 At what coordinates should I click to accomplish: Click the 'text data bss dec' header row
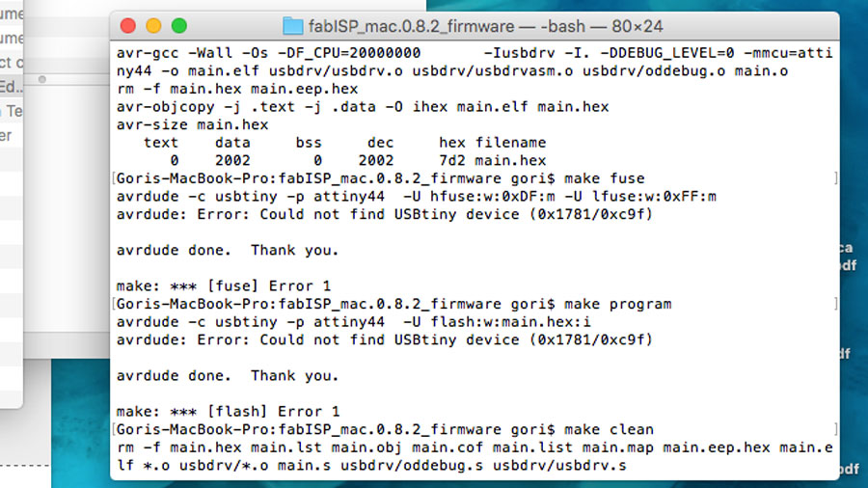pyautogui.click(x=344, y=143)
